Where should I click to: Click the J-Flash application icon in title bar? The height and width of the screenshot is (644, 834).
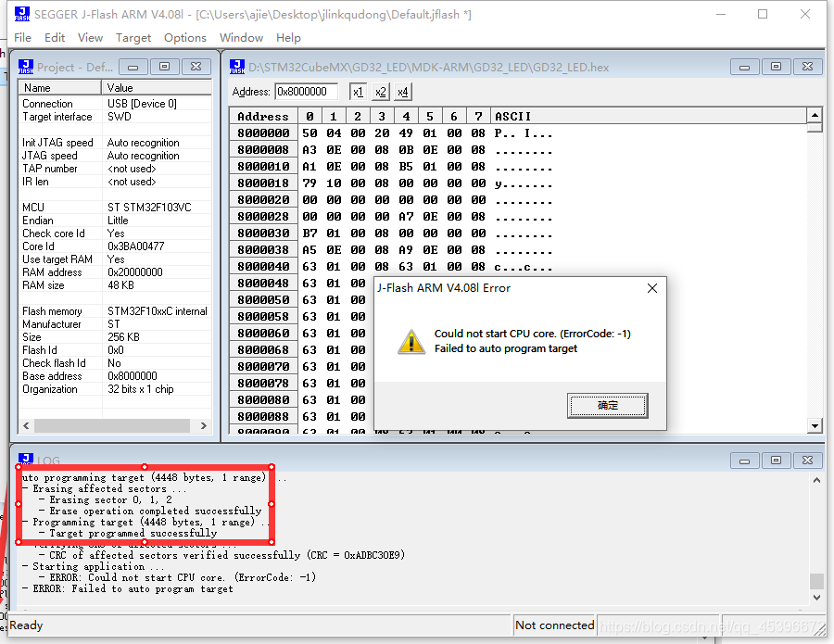click(22, 14)
